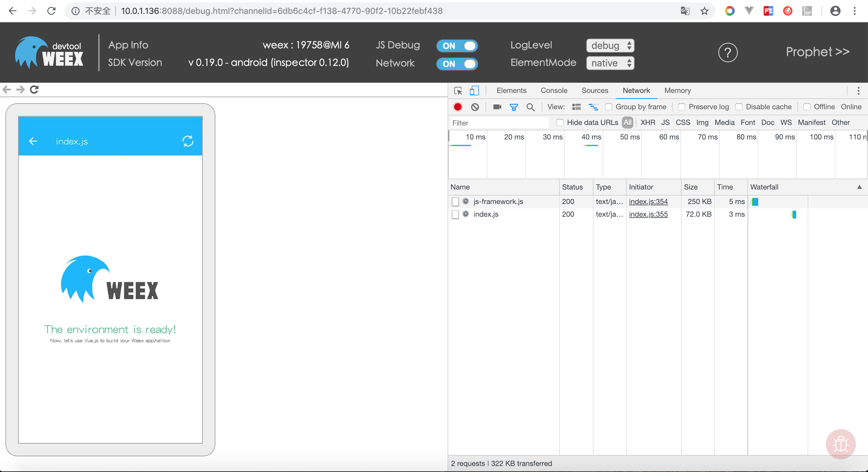Enable the Preserve log checkbox

(681, 107)
